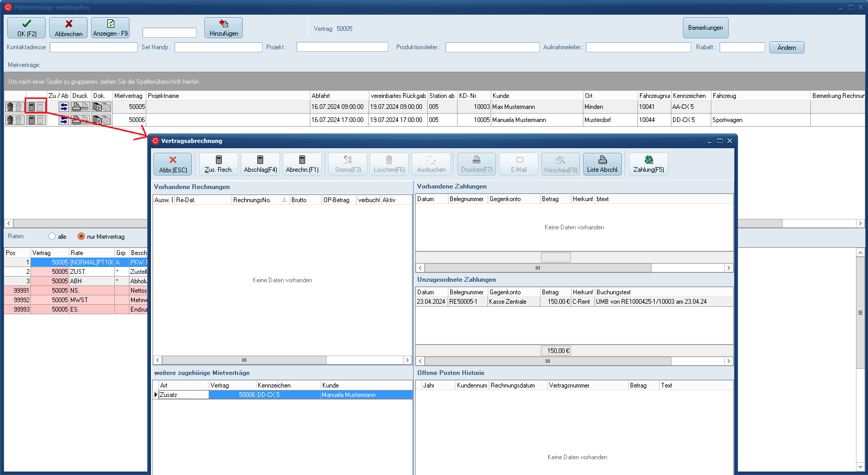Open the Bemerkungen button
868x475 pixels.
[705, 28]
